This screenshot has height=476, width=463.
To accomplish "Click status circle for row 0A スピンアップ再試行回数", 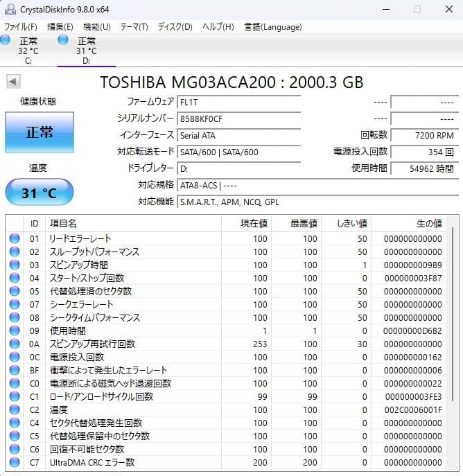I will tap(15, 344).
